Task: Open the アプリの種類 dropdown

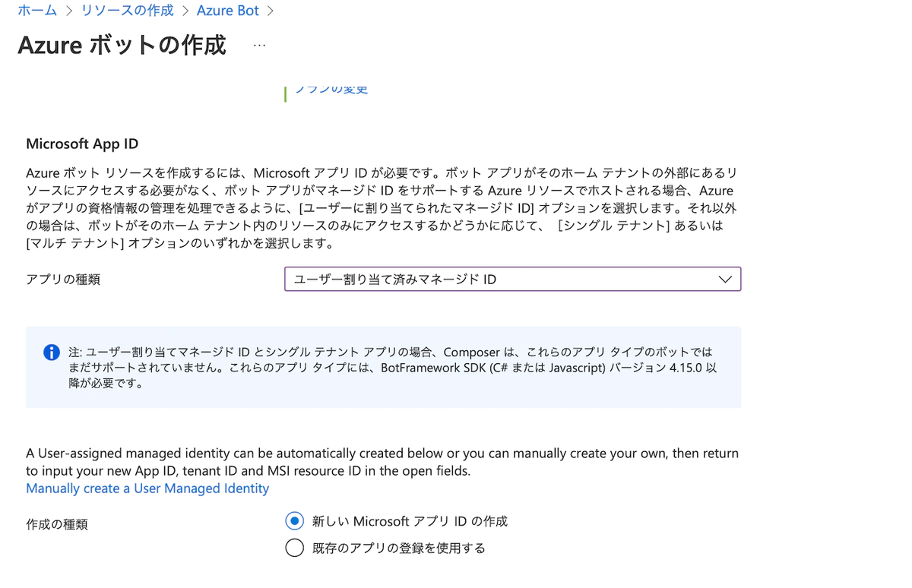Action: click(512, 279)
